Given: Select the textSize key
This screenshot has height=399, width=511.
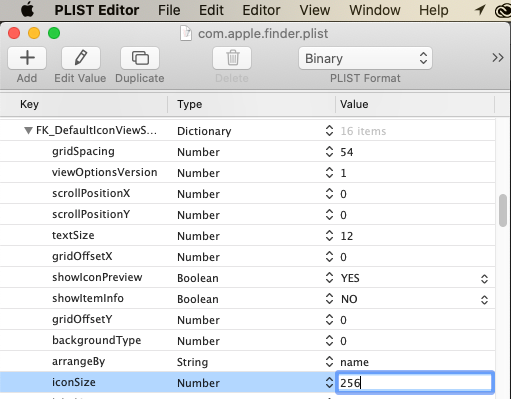Looking at the screenshot, I should 73,235.
